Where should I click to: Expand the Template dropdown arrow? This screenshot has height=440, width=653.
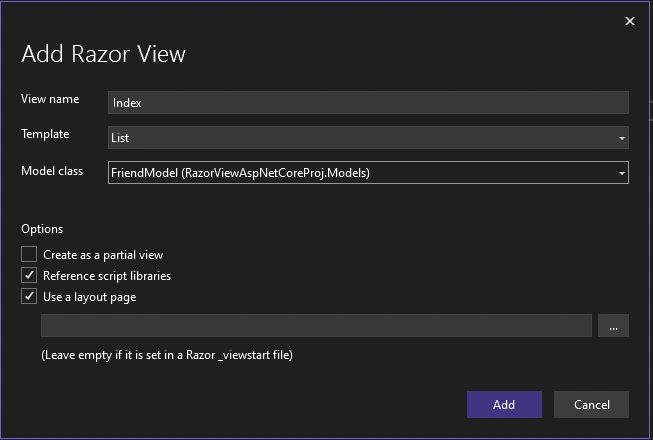pos(621,138)
